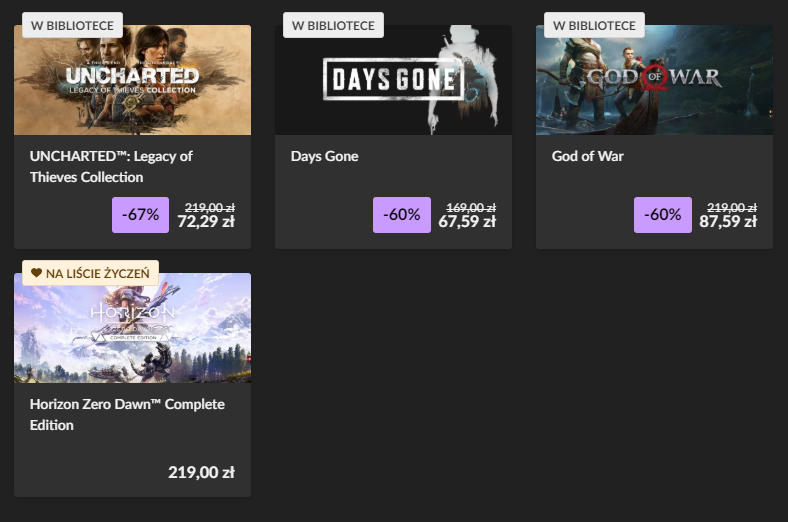The width and height of the screenshot is (788, 522).
Task: Click the 219,00 zł price on Horizon Zero Dawn
Action: tap(201, 472)
